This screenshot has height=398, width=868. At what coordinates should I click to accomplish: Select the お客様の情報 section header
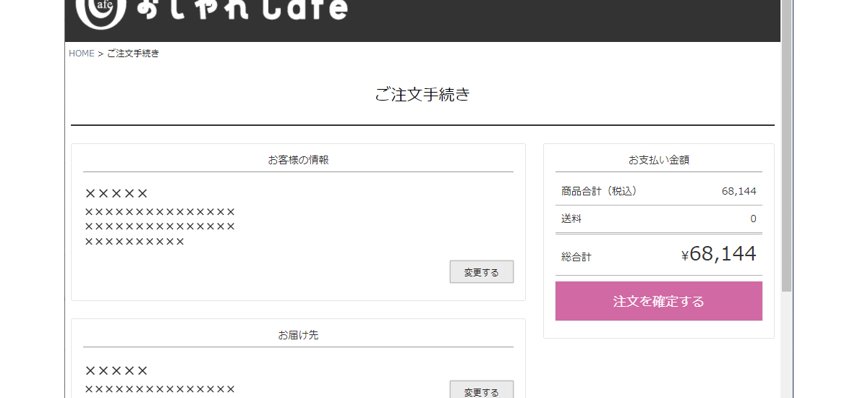[x=298, y=160]
